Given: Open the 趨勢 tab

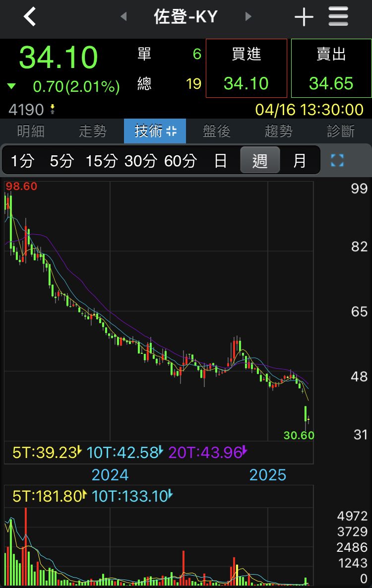Looking at the screenshot, I should point(278,131).
